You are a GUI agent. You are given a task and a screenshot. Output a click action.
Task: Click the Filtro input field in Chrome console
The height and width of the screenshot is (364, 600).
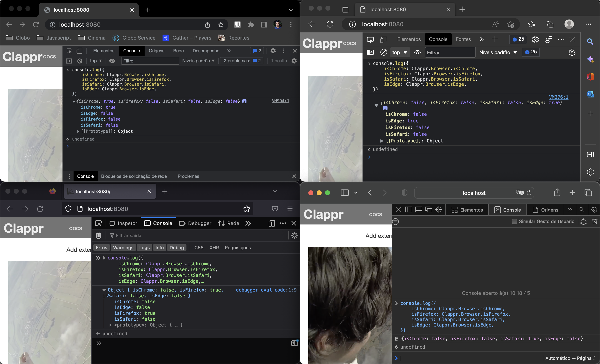click(x=150, y=61)
